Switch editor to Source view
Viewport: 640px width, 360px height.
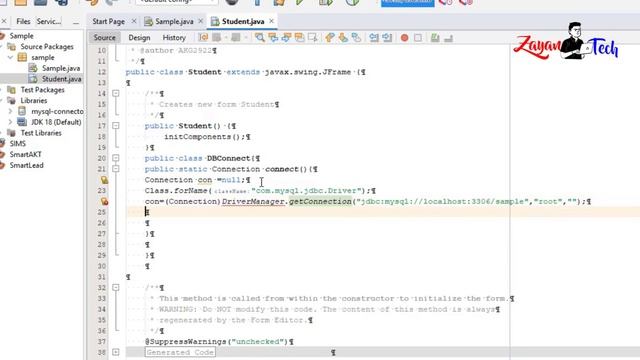coord(104,38)
